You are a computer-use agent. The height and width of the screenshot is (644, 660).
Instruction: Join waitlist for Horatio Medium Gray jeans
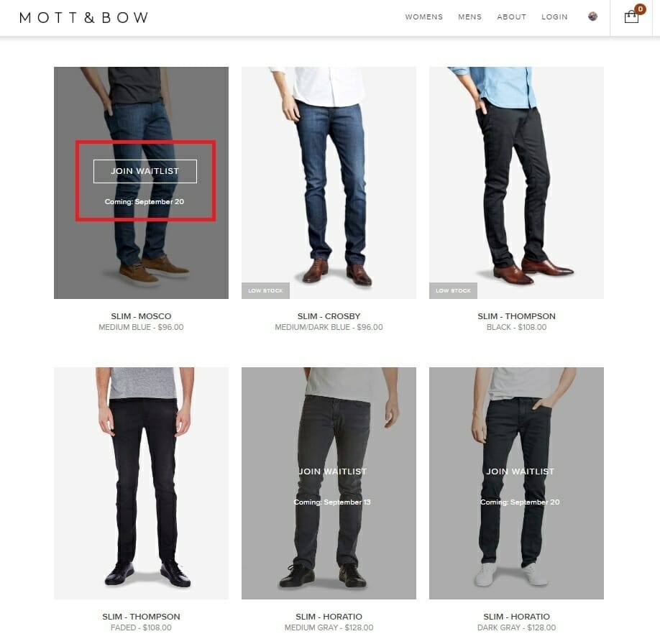(x=333, y=471)
